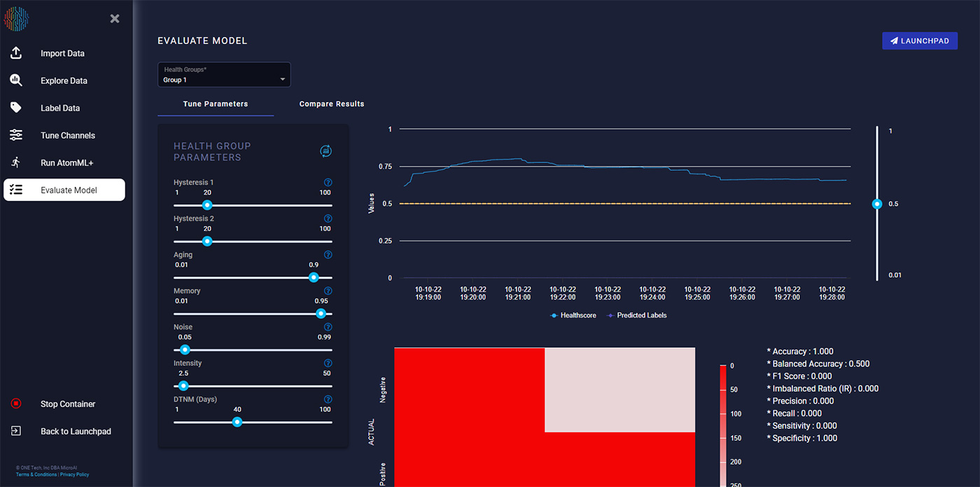Open help icon for Aging

[328, 255]
